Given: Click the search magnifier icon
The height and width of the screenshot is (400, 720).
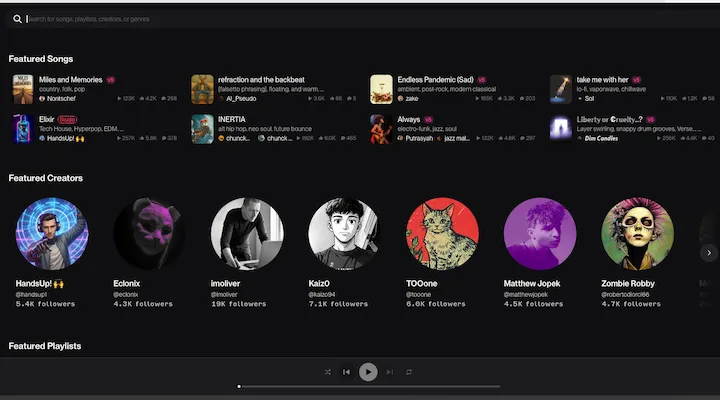Looking at the screenshot, I should coord(17,19).
